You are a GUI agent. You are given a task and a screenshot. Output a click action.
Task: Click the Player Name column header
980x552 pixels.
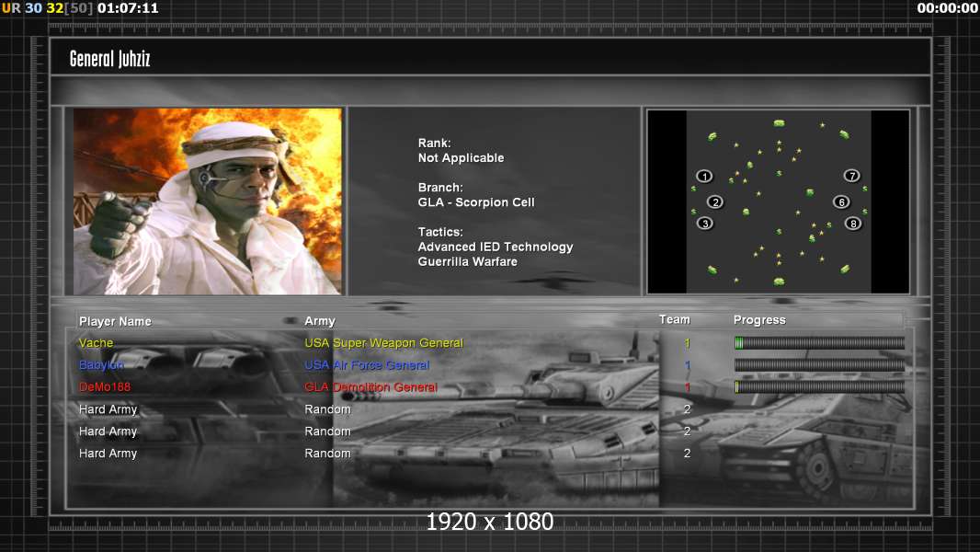click(115, 321)
